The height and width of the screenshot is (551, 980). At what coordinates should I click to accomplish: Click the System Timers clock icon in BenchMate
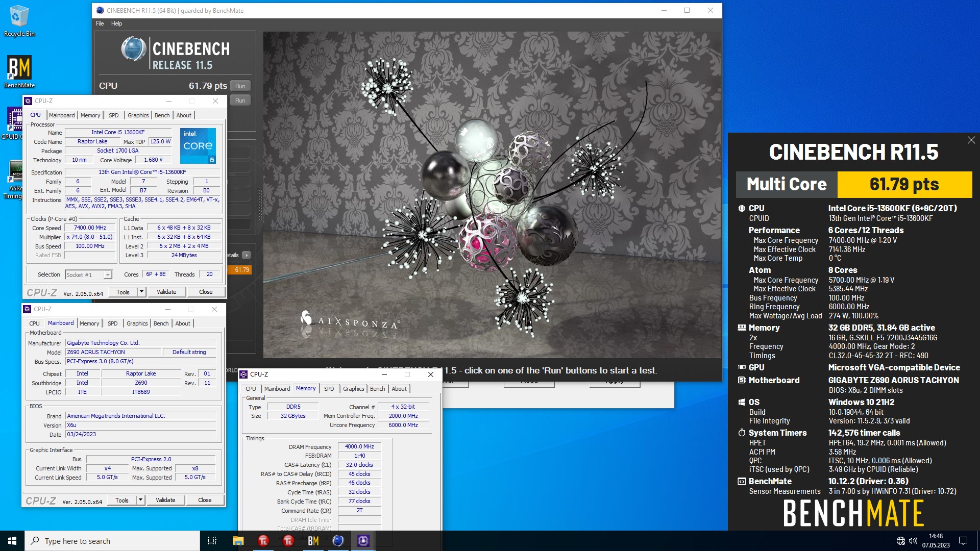pyautogui.click(x=742, y=433)
